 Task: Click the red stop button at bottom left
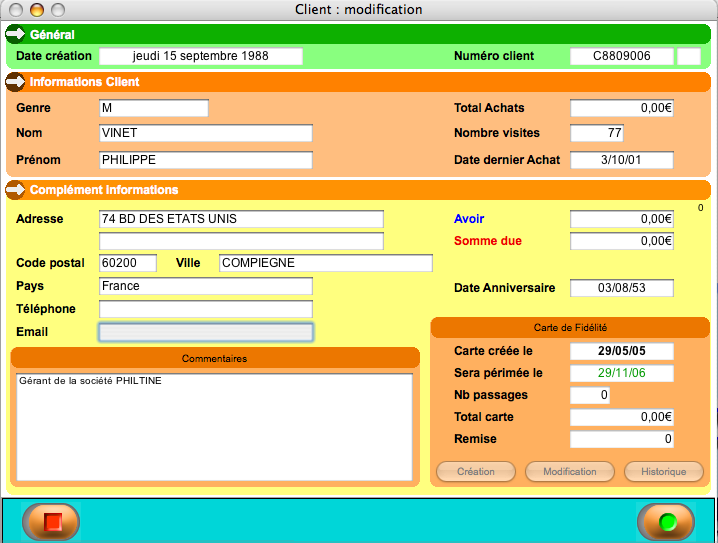51,521
